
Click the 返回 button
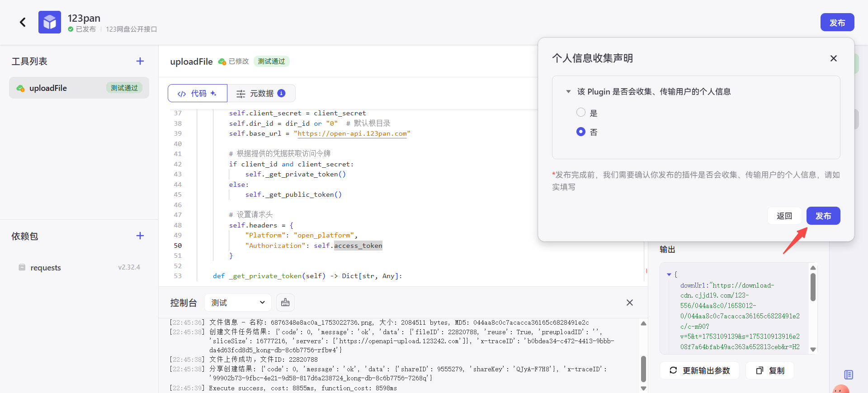[x=784, y=216]
